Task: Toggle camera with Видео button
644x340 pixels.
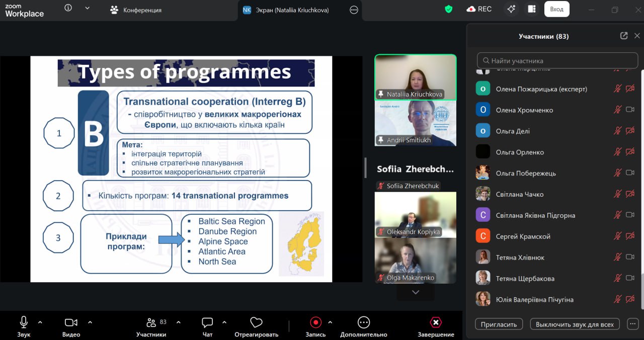Action: (71, 326)
